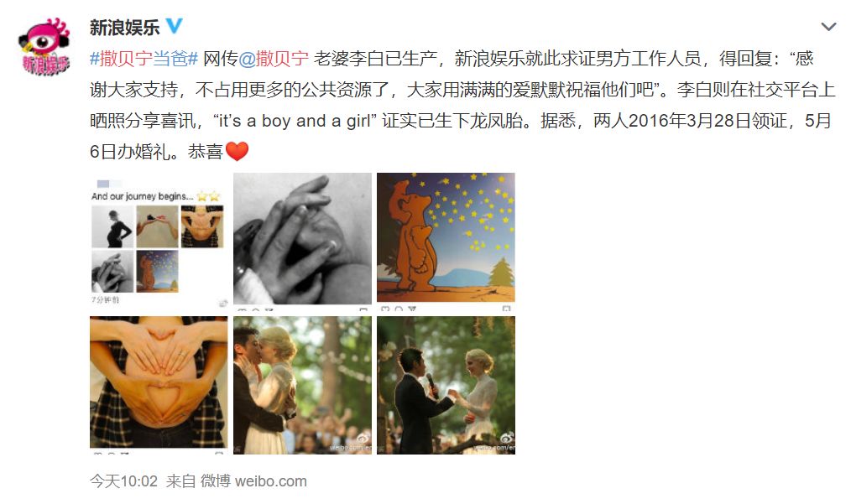Viewport: 851px width, 504px height.
Task: Open the wedding kiss photo
Action: [x=302, y=385]
